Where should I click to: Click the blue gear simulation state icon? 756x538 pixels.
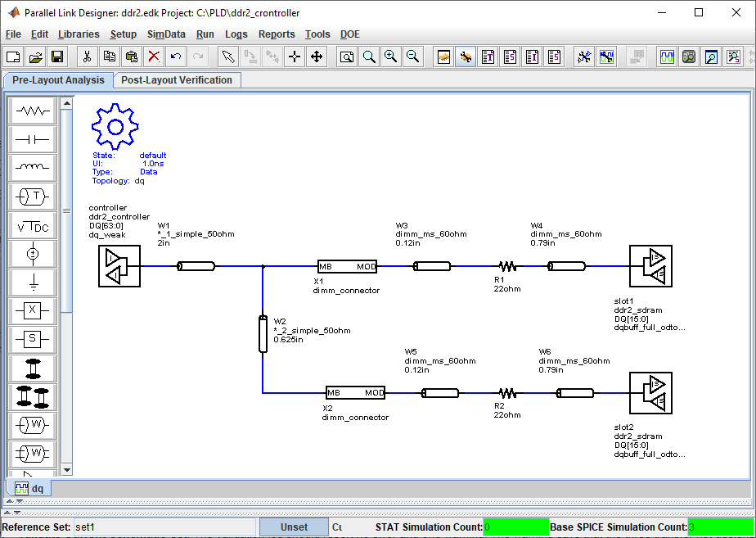115,126
